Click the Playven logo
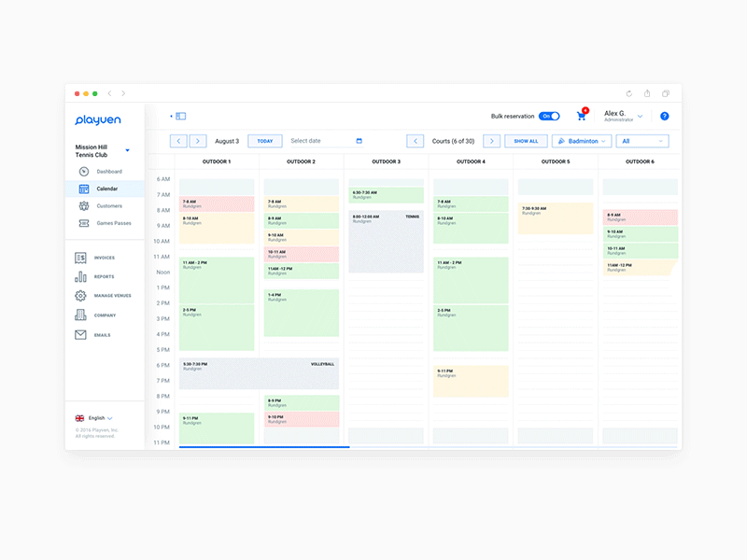The image size is (747, 560). (x=98, y=120)
